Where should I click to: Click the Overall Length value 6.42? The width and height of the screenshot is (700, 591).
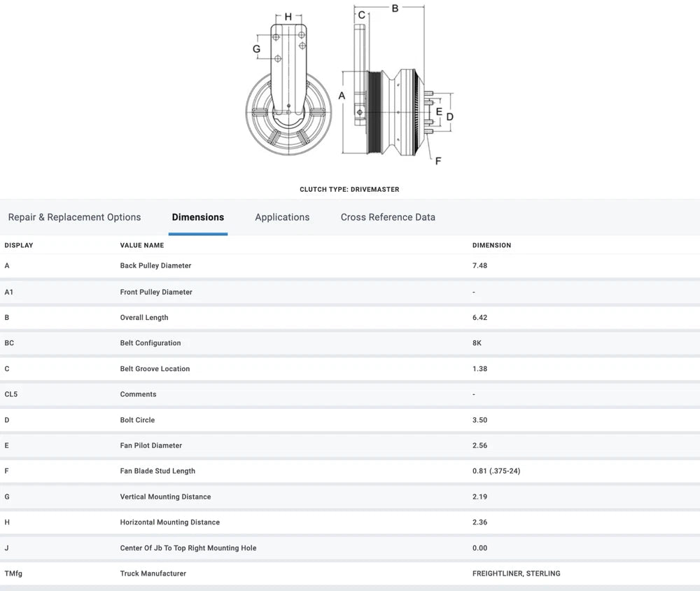tap(479, 318)
